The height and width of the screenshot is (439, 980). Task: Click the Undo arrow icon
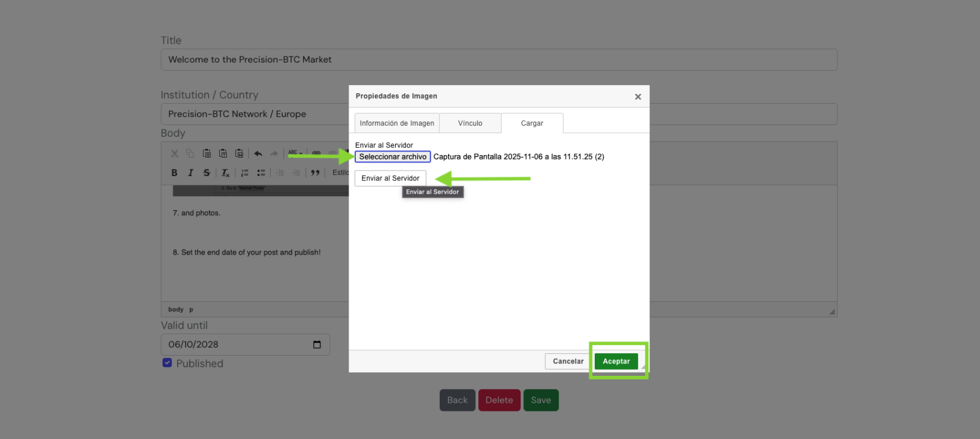click(258, 153)
